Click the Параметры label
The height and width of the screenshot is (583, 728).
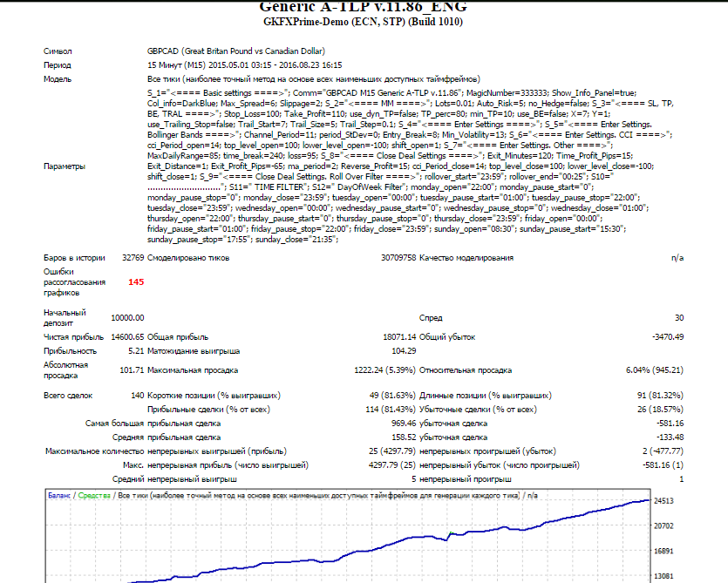(x=65, y=166)
